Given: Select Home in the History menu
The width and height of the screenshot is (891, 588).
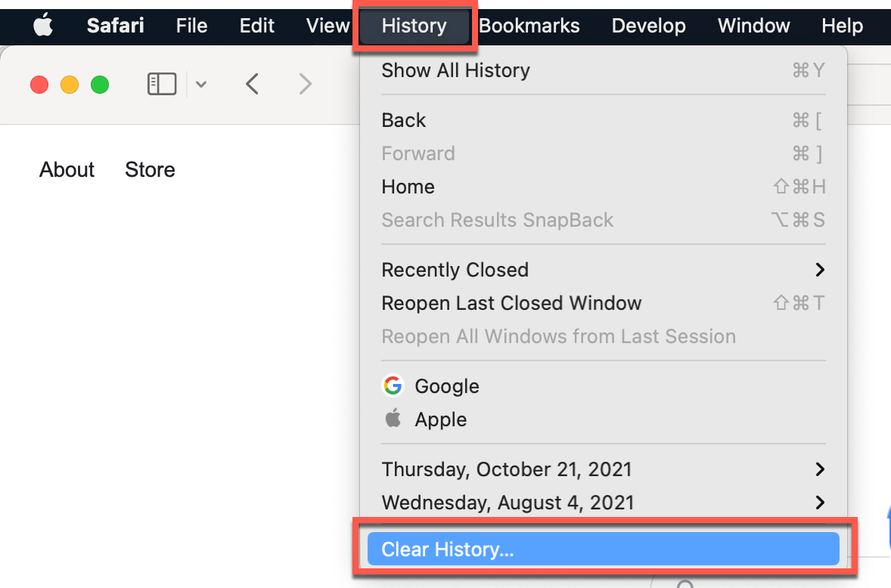Looking at the screenshot, I should click(408, 187).
